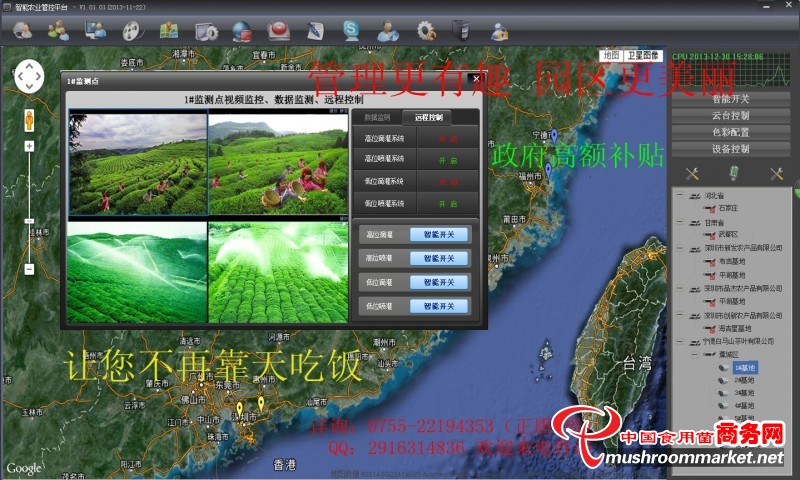
Task: Select 4#基地 in the device tree
Action: [x=744, y=406]
